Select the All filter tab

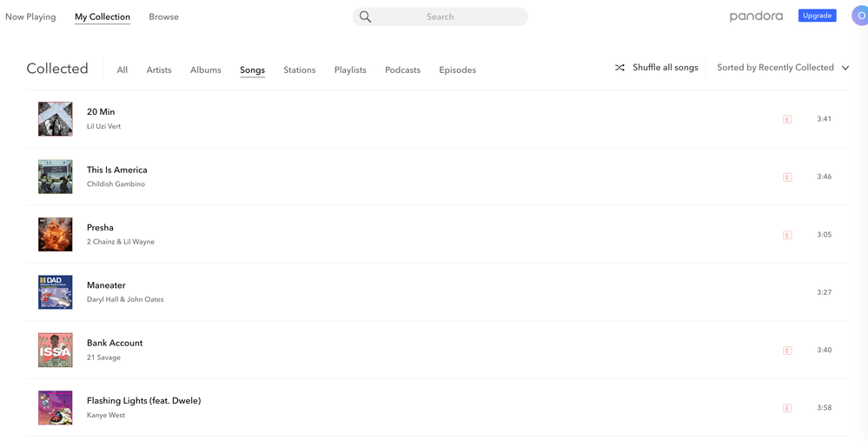pyautogui.click(x=123, y=70)
